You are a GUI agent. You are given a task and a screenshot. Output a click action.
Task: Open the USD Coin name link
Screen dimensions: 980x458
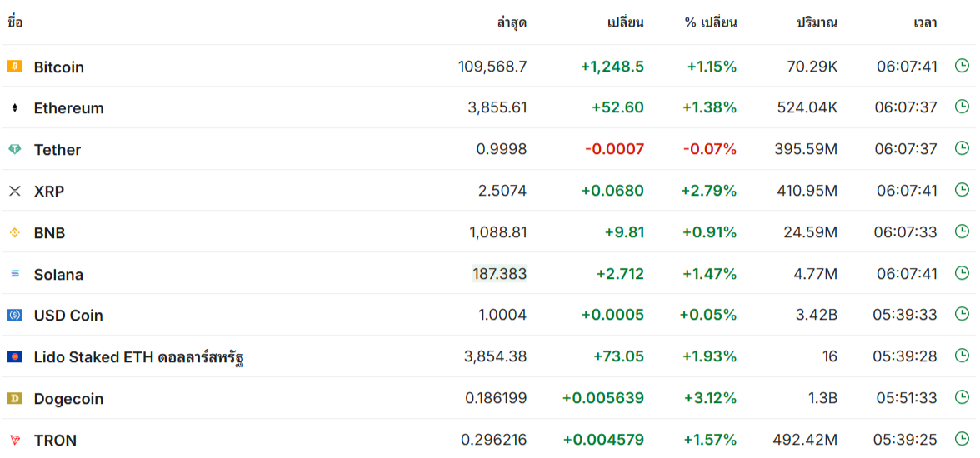coord(68,316)
